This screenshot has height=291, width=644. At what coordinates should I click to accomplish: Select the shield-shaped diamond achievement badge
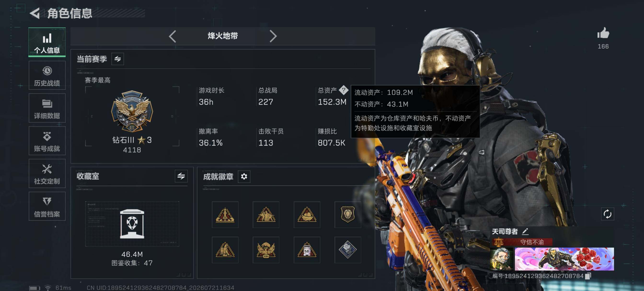[x=347, y=215]
